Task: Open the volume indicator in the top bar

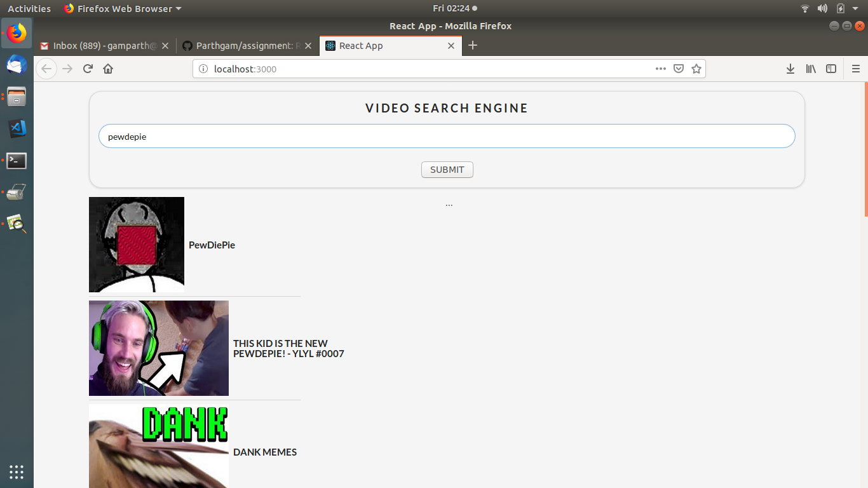Action: 822,8
